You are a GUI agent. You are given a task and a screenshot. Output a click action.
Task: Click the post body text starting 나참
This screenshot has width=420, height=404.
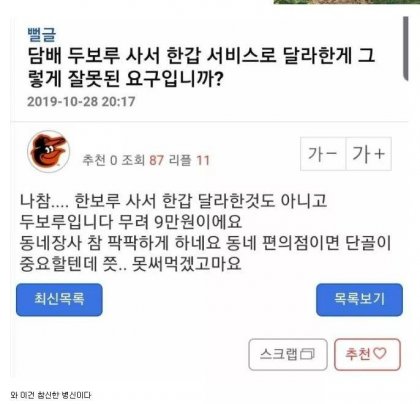(x=205, y=232)
